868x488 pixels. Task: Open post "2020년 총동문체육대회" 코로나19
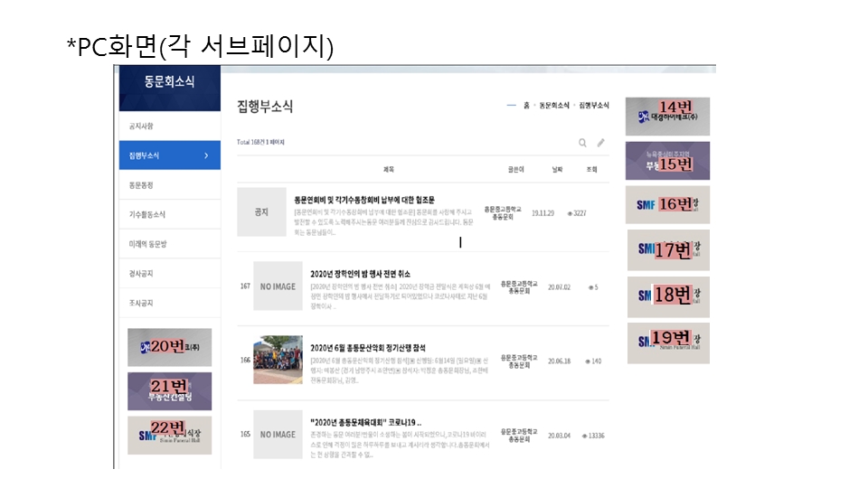tap(365, 422)
